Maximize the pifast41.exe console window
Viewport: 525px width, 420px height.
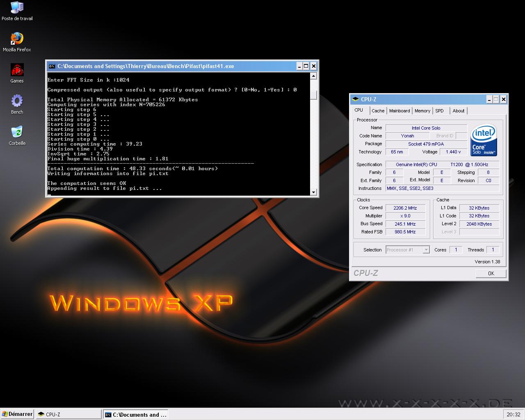[x=306, y=66]
